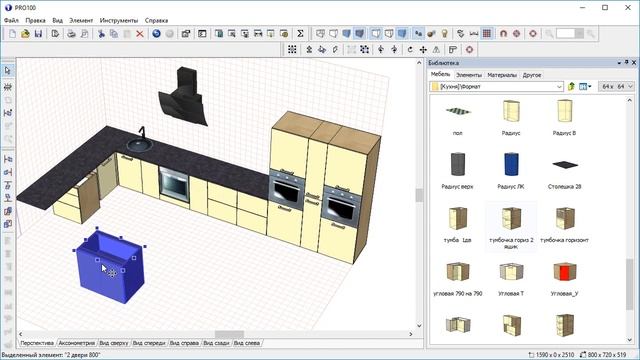The height and width of the screenshot is (360, 640).
Task: Switch to the Элементы library tab
Action: point(469,75)
